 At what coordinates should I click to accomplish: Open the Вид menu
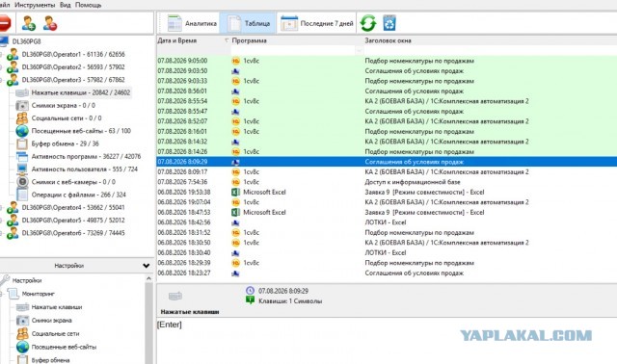coord(66,5)
